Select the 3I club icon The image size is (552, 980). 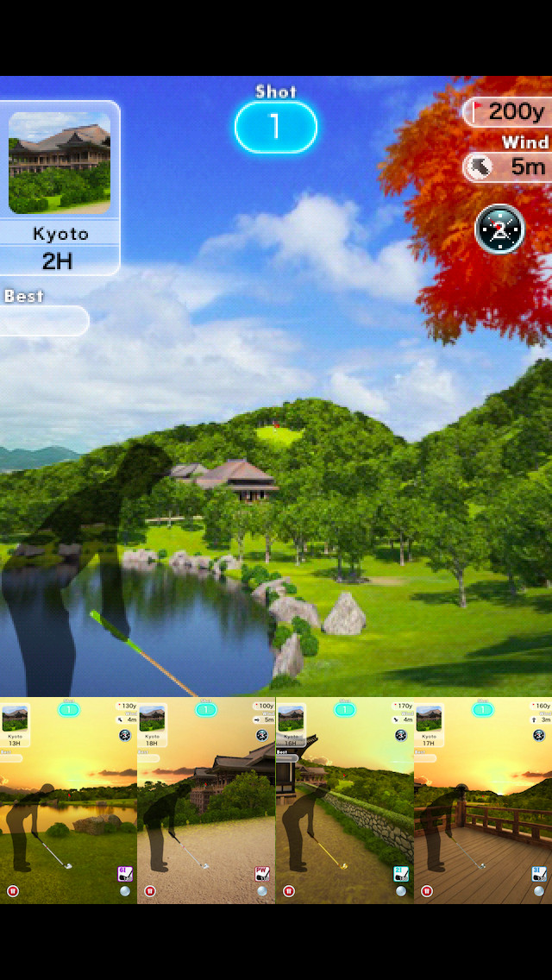pos(538,874)
